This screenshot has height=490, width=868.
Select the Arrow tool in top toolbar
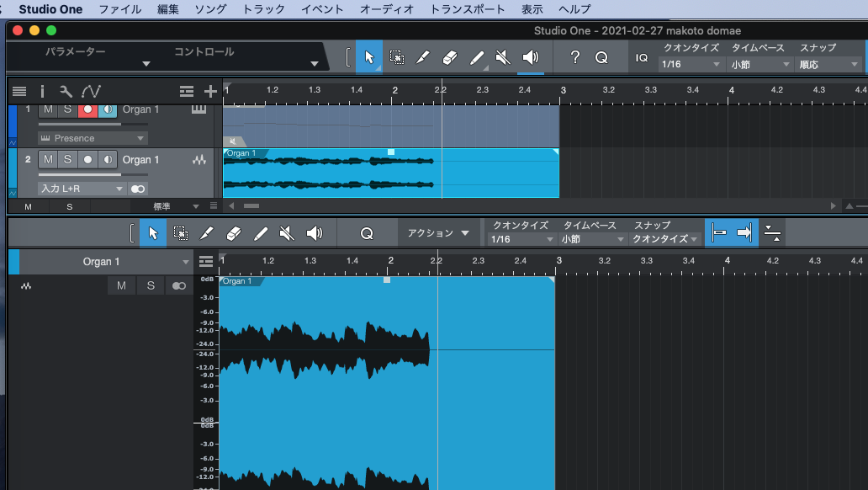[x=368, y=57]
